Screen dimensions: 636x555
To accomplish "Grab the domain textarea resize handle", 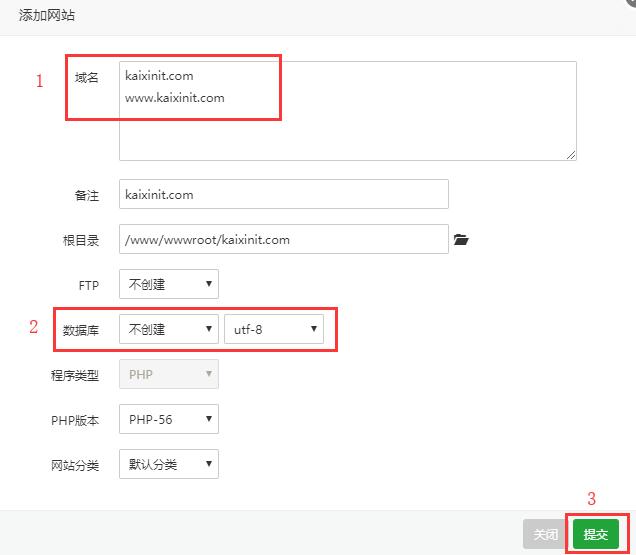I will coord(571,155).
